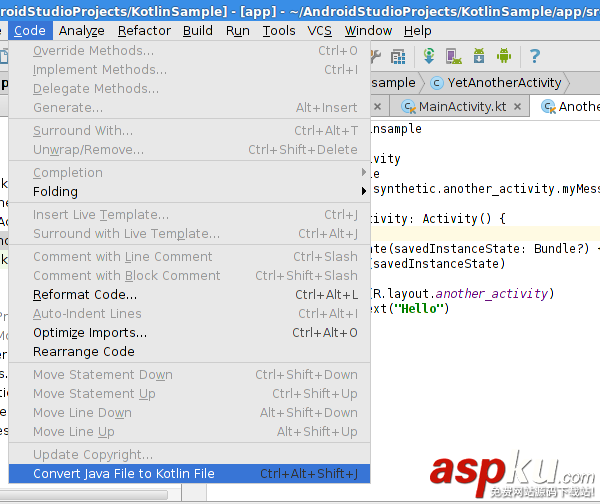Image resolution: width=600 pixels, height=504 pixels.
Task: Click Override Methods... entry
Action: [x=189, y=51]
